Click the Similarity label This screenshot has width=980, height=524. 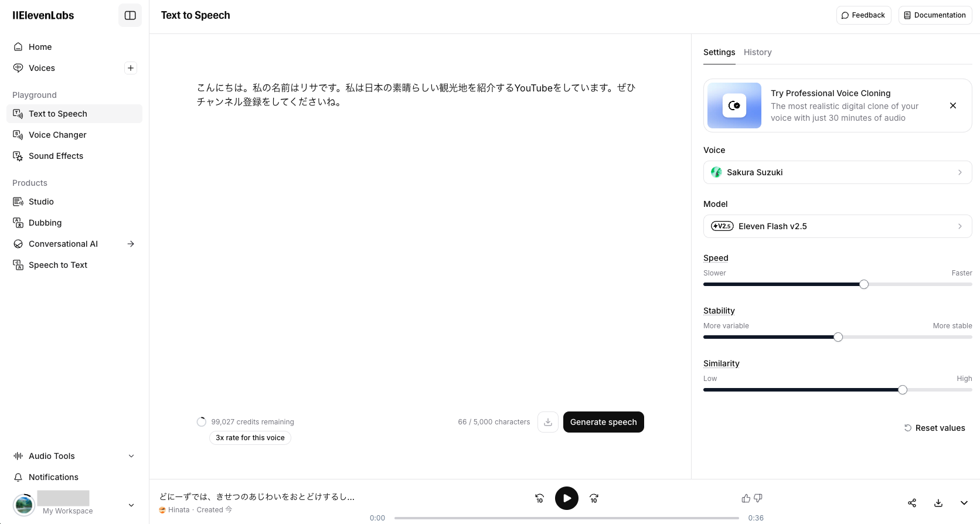[722, 363]
